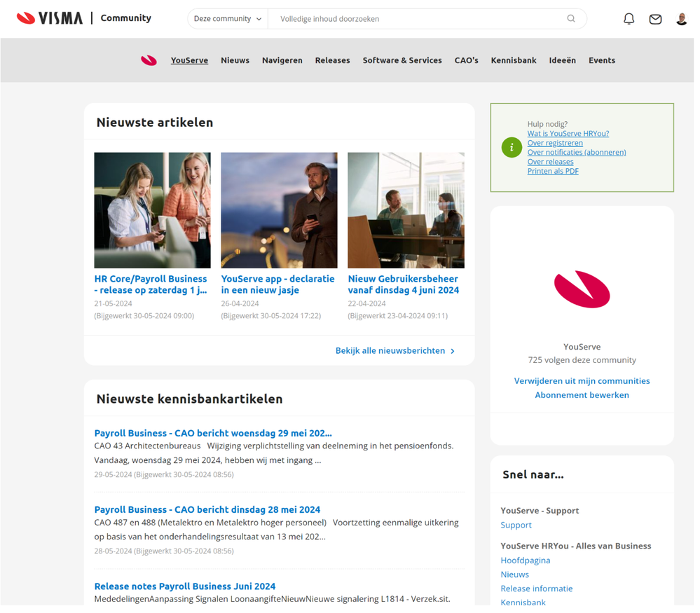Click the Community text in header
The image size is (700, 613).
pos(125,18)
